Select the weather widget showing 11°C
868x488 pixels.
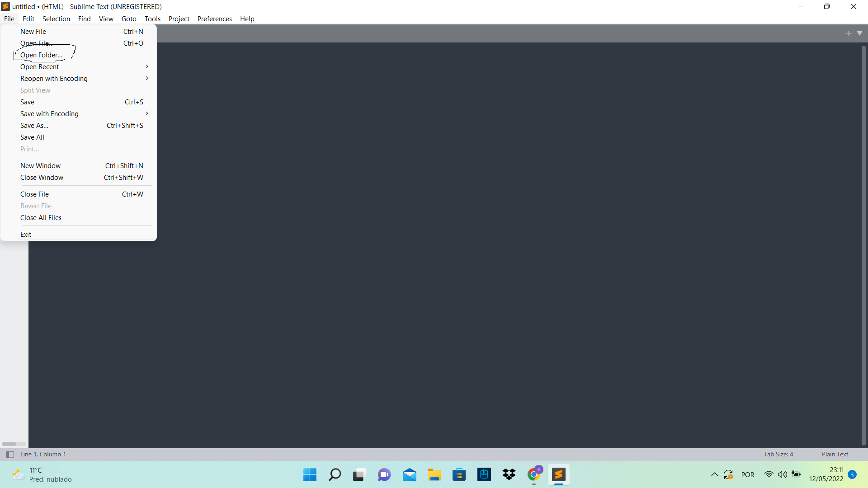[x=42, y=474]
